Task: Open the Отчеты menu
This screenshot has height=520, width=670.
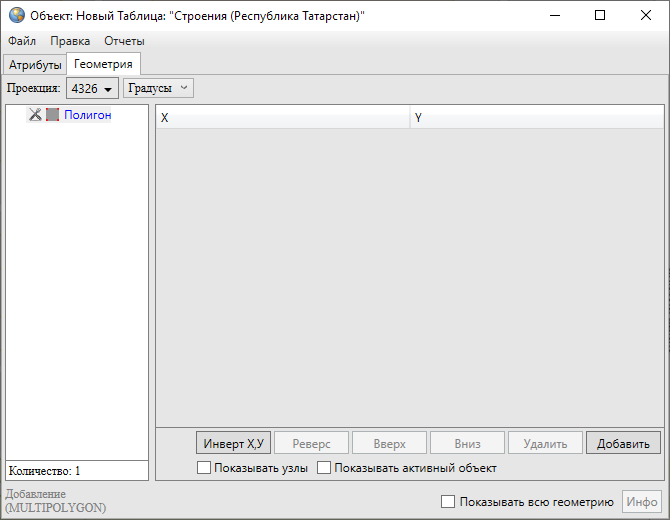Action: (x=124, y=41)
